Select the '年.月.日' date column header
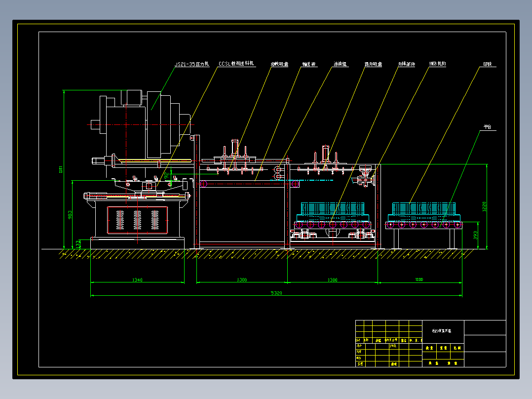 click(x=416, y=340)
